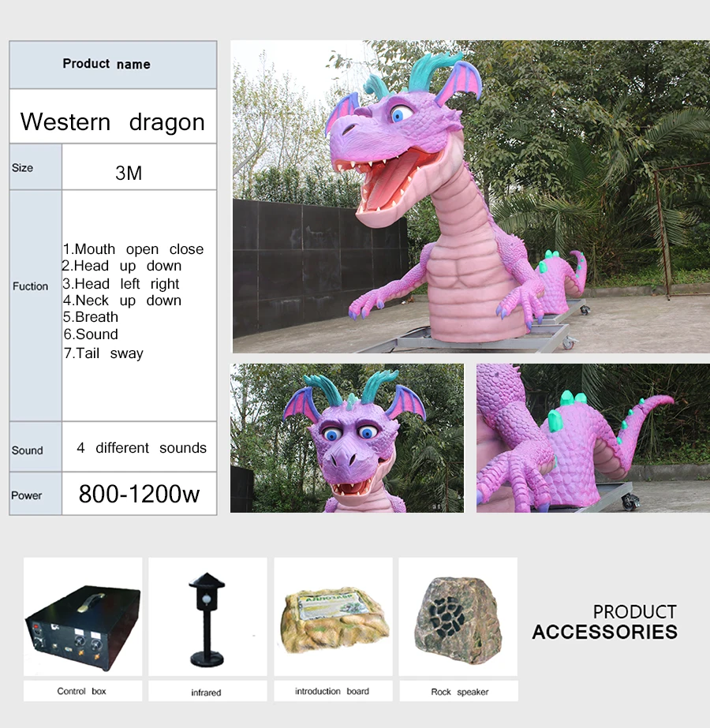This screenshot has width=710, height=728.
Task: Click '2.Head up down' function line
Action: coord(121,266)
